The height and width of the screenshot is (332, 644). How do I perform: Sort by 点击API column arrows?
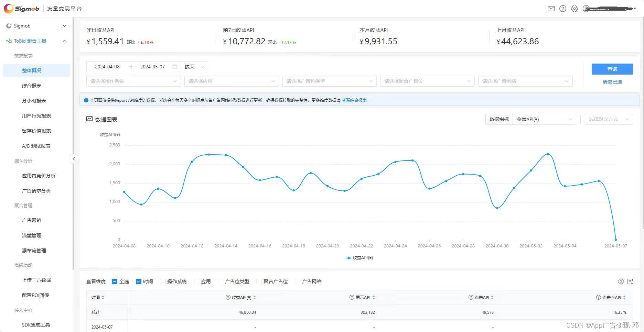coord(492,298)
